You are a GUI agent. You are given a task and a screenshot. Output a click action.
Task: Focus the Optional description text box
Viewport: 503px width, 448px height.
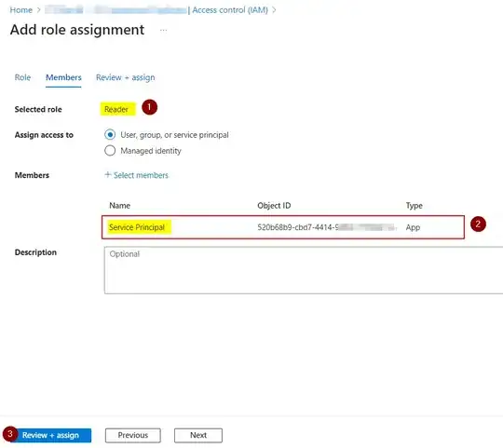[304, 270]
